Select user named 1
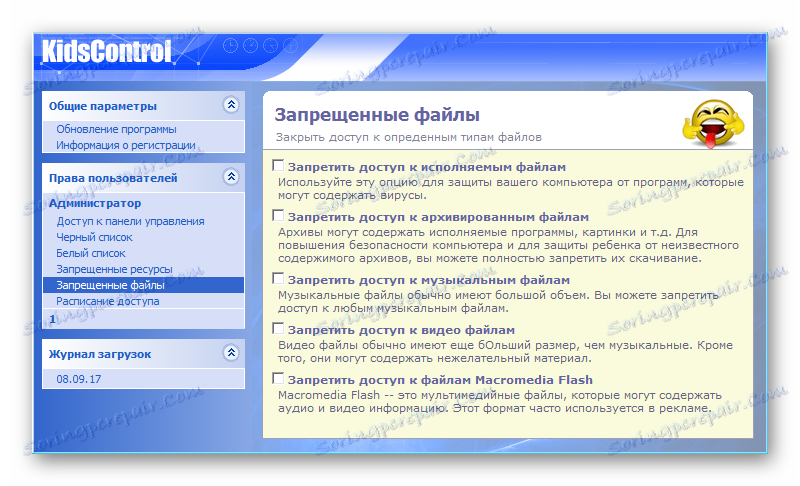 click(52, 319)
